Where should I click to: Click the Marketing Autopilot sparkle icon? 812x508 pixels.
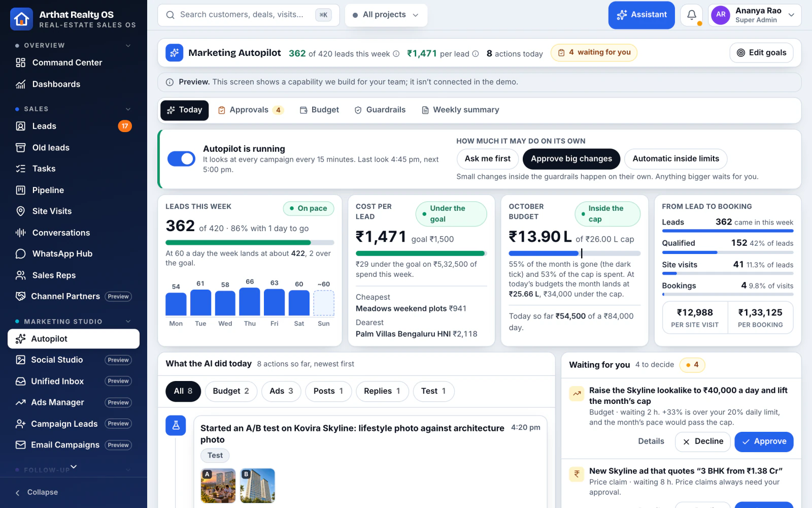click(x=174, y=53)
